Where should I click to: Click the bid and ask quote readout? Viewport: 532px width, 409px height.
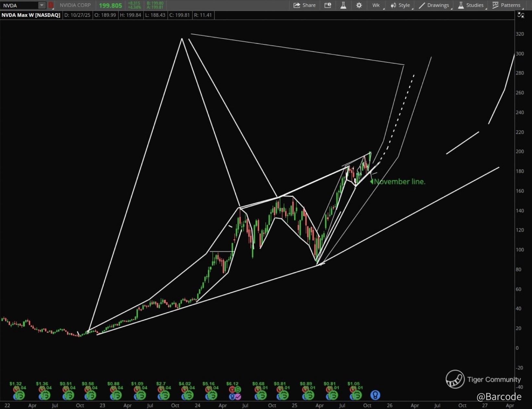155,5
